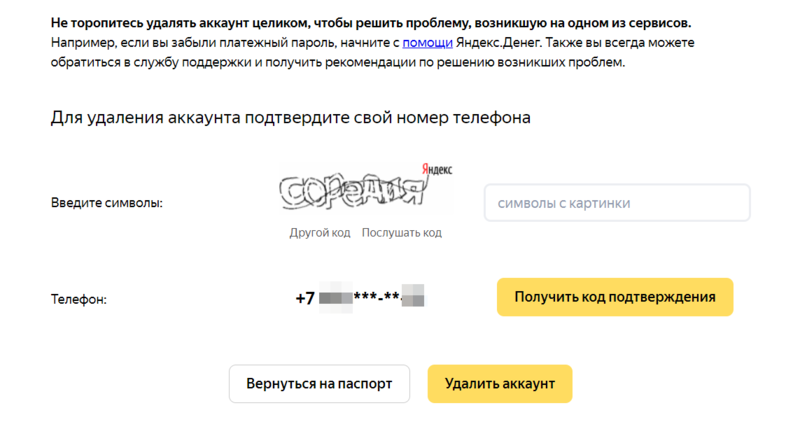Click the blurred first digits after +7
800x436 pixels.
click(336, 297)
